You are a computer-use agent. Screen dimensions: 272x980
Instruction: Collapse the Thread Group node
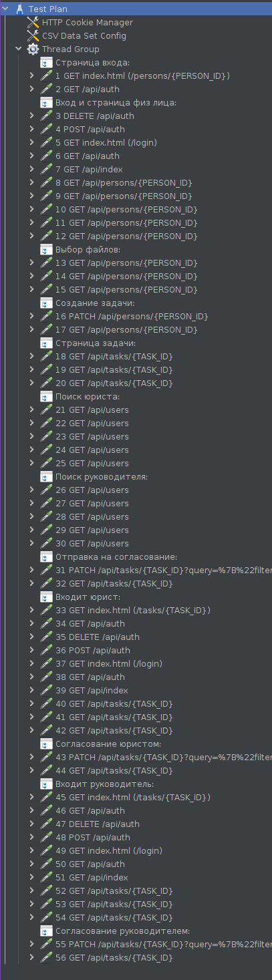tap(19, 49)
